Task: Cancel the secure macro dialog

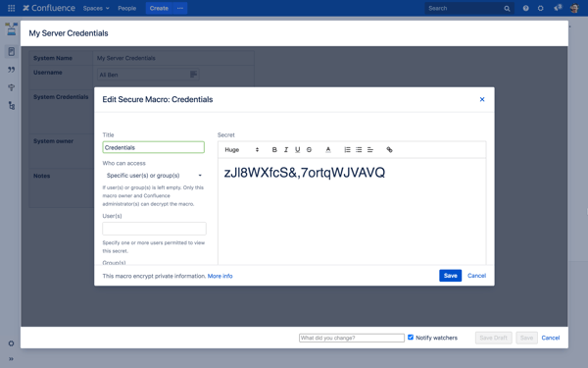Action: [x=476, y=276]
